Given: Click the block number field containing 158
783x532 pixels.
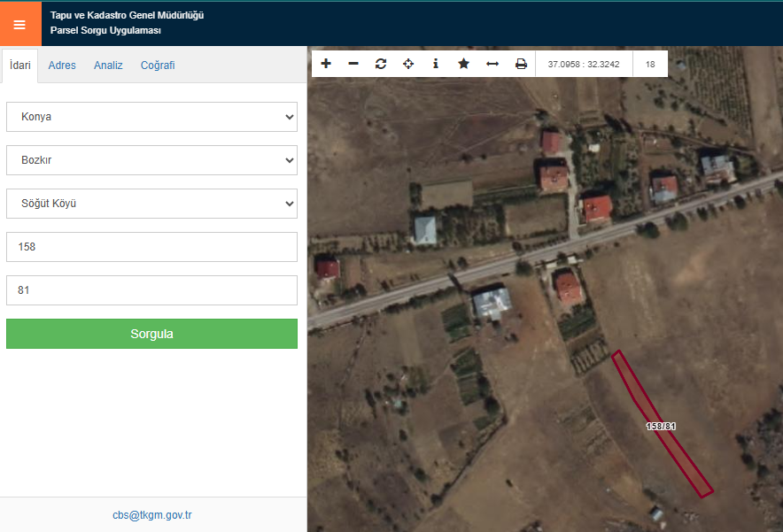Looking at the screenshot, I should 151,247.
